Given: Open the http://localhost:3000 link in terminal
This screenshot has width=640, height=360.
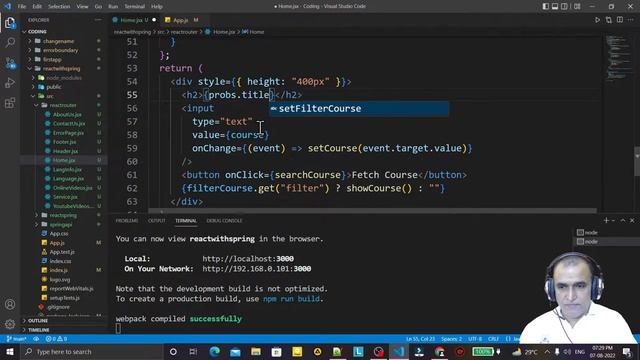Looking at the screenshot, I should click(x=248, y=259).
